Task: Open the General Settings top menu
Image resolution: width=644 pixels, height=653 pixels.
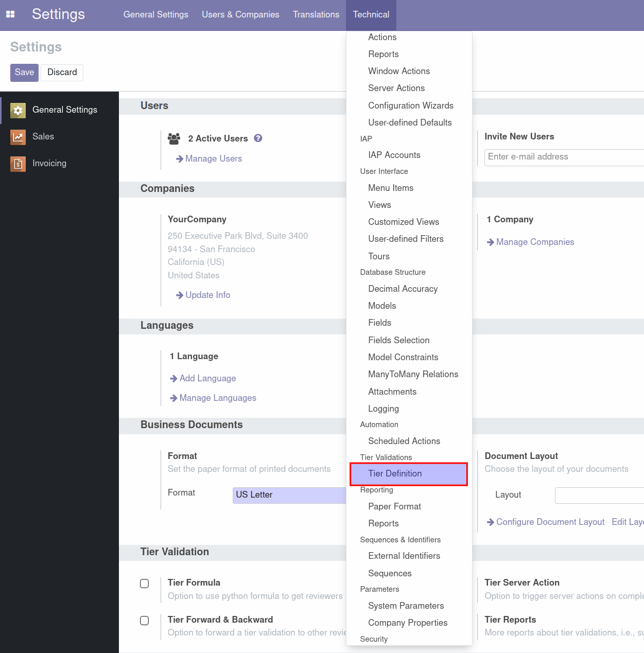Action: pos(156,15)
